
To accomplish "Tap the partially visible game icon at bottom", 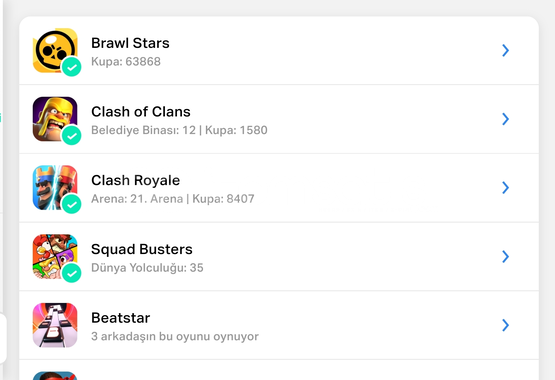I will [x=55, y=376].
